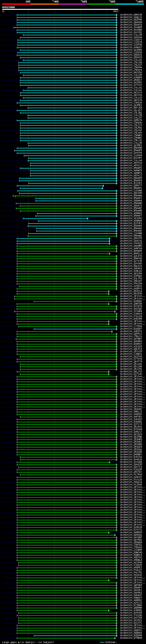The height and width of the screenshot is (644, 146).
Task: Select hit label UniRef100_A2AX44
Action: point(131,37)
